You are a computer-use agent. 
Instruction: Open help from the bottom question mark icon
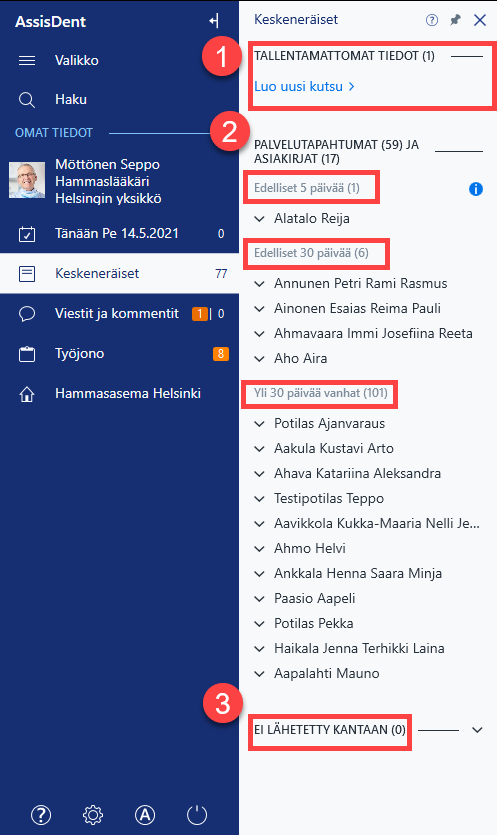tap(41, 814)
